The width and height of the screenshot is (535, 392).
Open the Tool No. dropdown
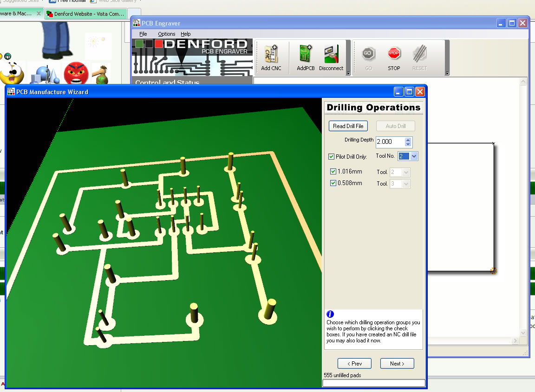[x=414, y=156]
